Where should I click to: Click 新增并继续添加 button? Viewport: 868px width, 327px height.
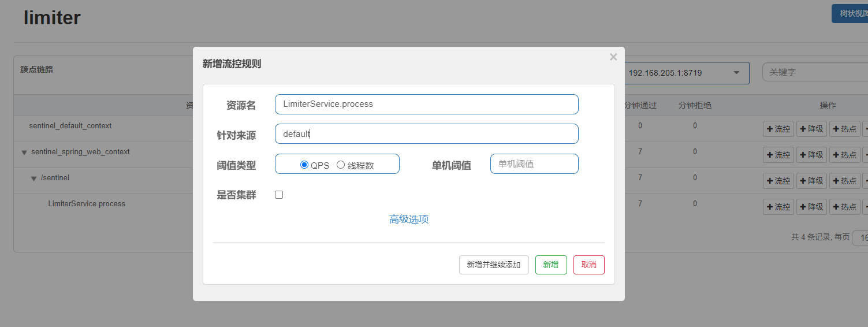pos(494,265)
